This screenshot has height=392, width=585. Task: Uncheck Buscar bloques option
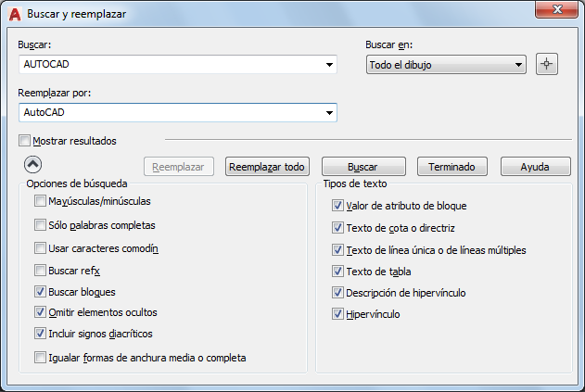[40, 291]
